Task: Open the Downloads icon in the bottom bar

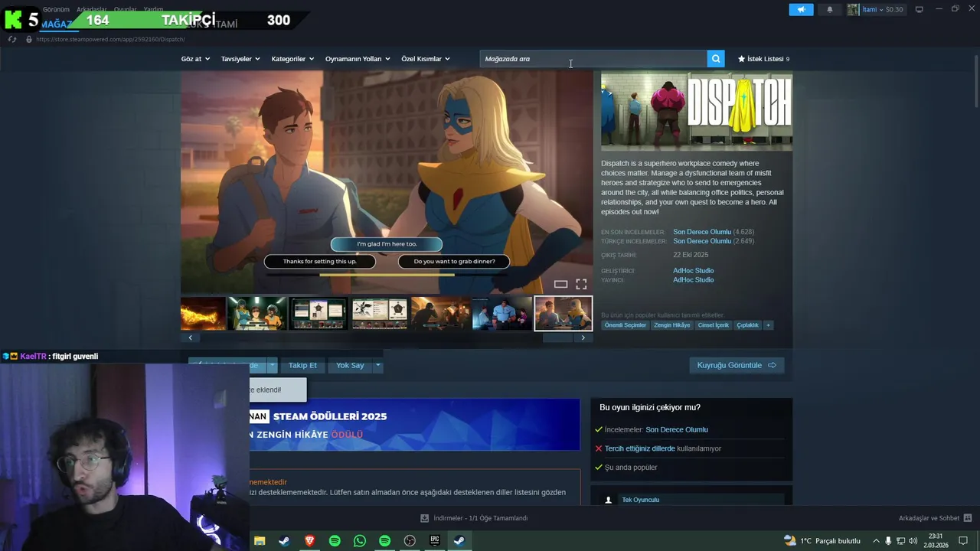Action: point(425,518)
